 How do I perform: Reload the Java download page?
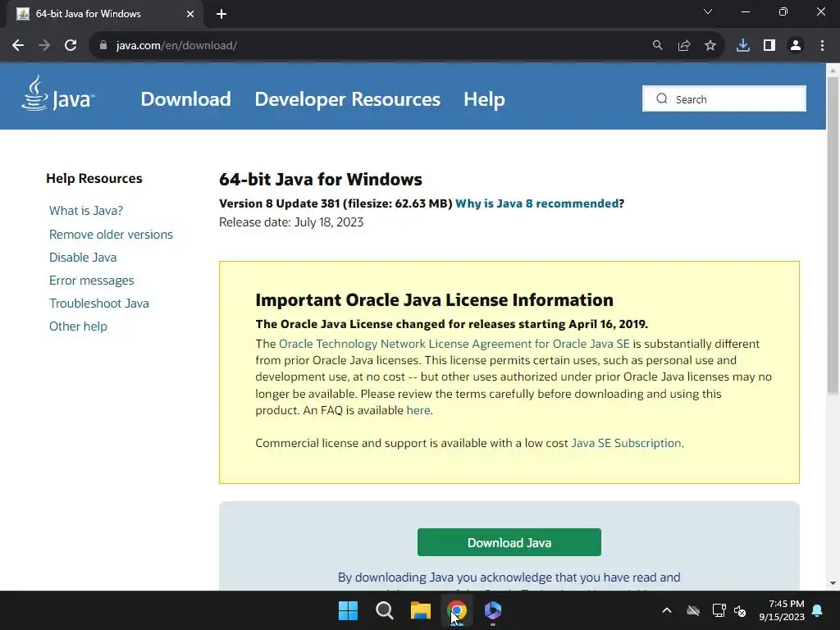pos(71,46)
